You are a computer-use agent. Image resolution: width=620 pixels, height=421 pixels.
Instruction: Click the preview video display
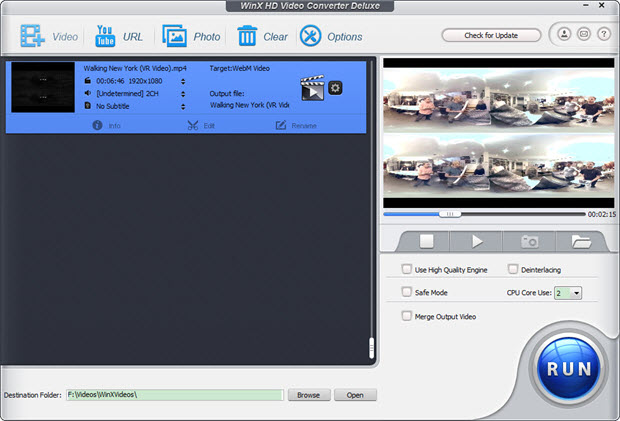tap(499, 133)
